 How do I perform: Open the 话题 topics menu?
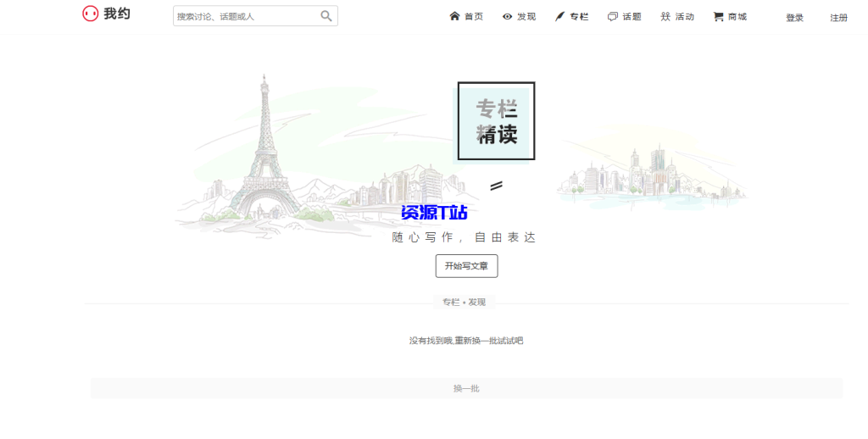click(x=625, y=17)
